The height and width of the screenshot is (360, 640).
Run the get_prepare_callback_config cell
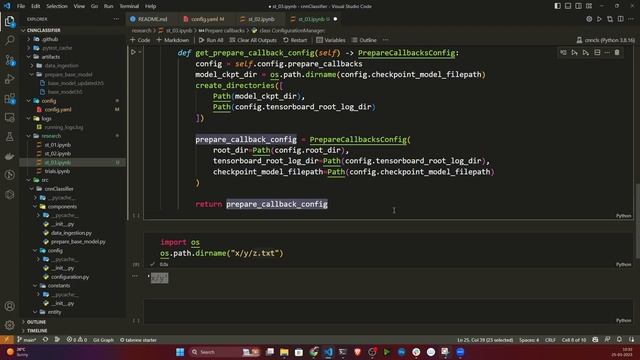[x=133, y=52]
